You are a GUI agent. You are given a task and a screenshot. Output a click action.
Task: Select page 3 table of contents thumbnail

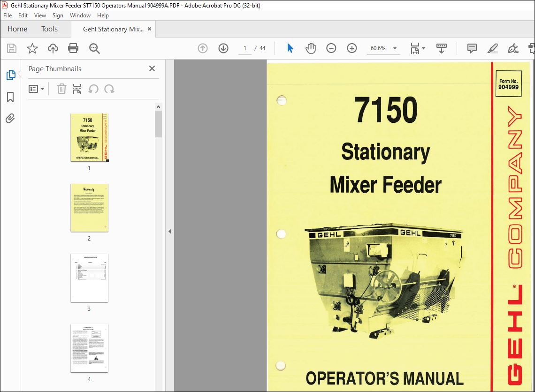(x=89, y=278)
